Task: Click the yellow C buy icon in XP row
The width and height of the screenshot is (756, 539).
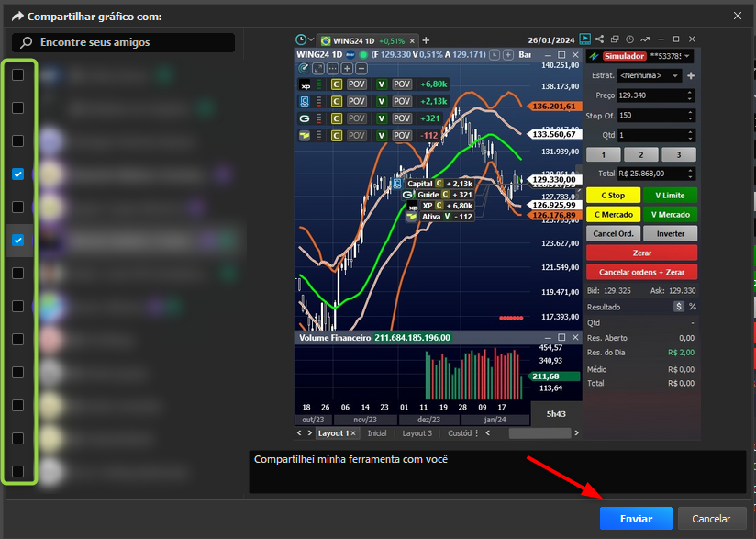Action: click(x=337, y=84)
